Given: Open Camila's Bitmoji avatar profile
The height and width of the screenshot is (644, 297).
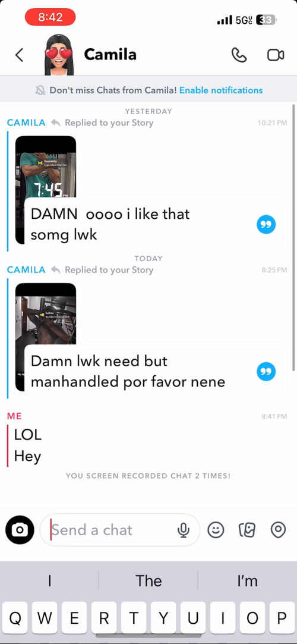Looking at the screenshot, I should tap(59, 55).
